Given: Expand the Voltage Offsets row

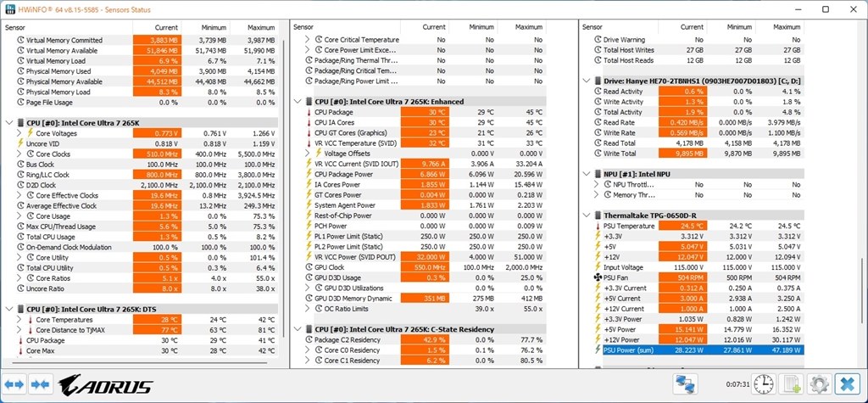Looking at the screenshot, I should [309, 154].
